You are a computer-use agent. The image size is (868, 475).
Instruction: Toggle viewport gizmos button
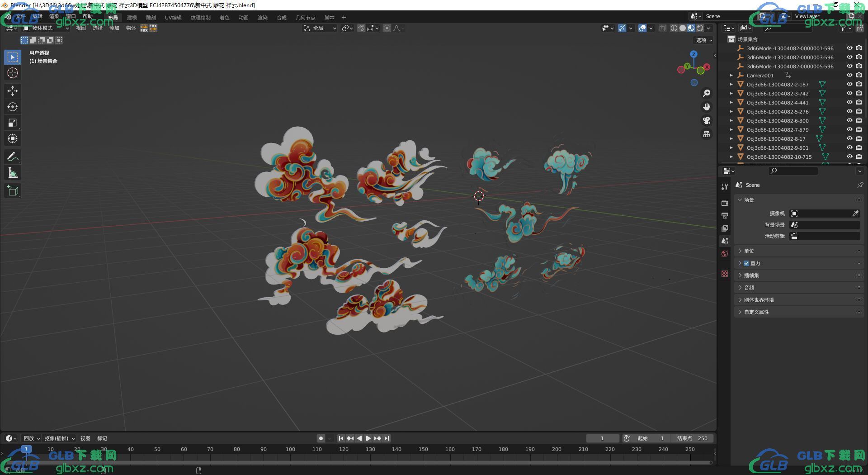622,28
